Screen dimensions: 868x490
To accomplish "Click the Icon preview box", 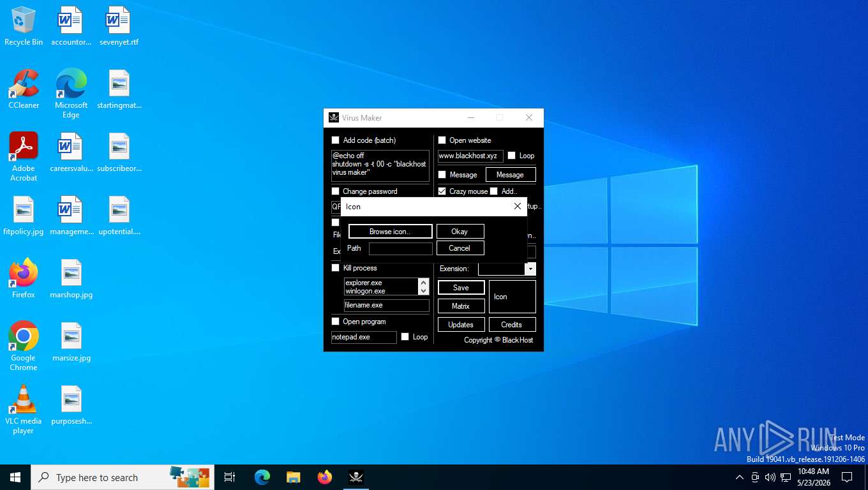I will pos(512,297).
